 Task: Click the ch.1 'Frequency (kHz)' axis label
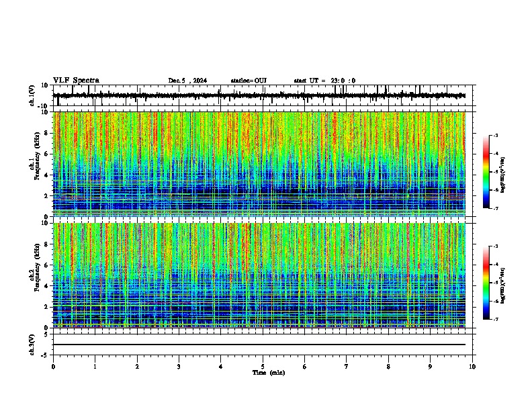36,156
